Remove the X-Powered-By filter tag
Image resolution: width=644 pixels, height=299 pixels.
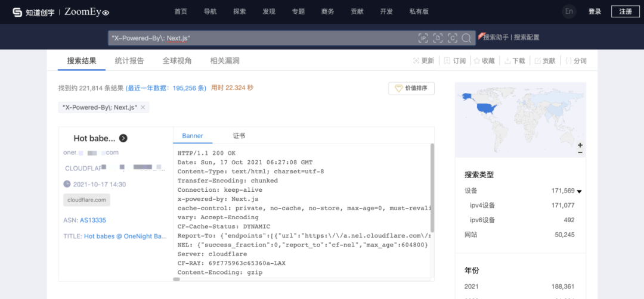click(143, 107)
